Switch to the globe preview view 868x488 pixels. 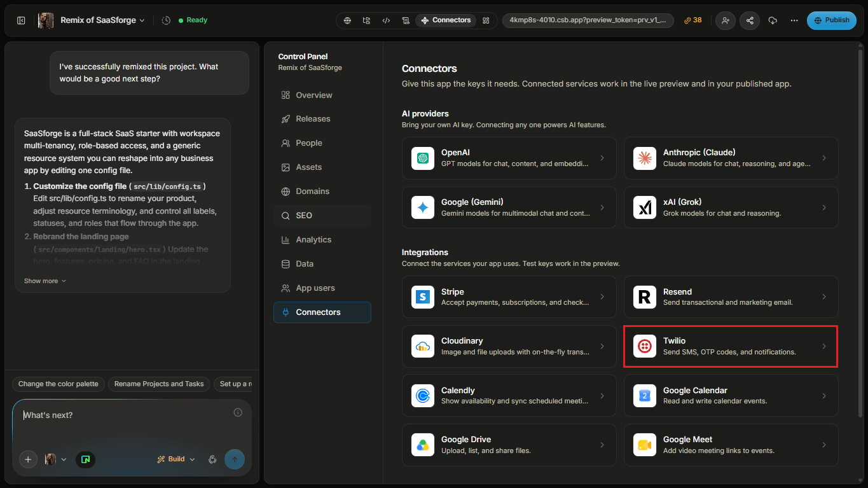coord(347,20)
